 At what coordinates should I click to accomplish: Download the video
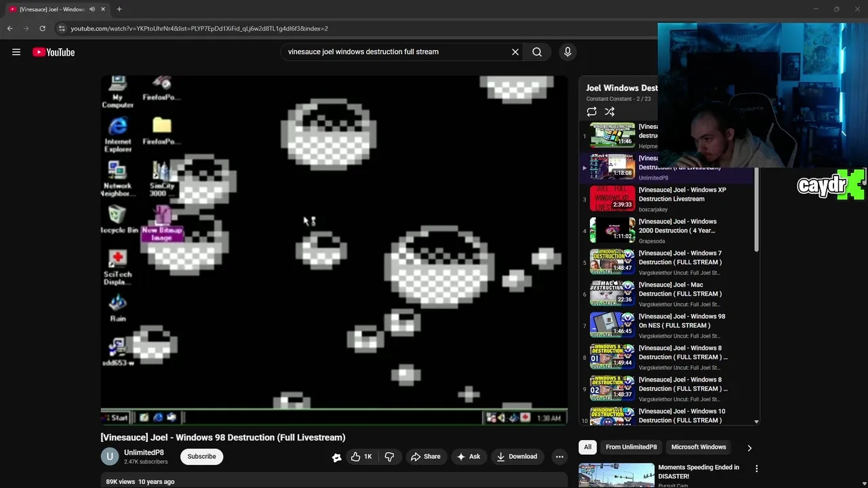click(517, 457)
